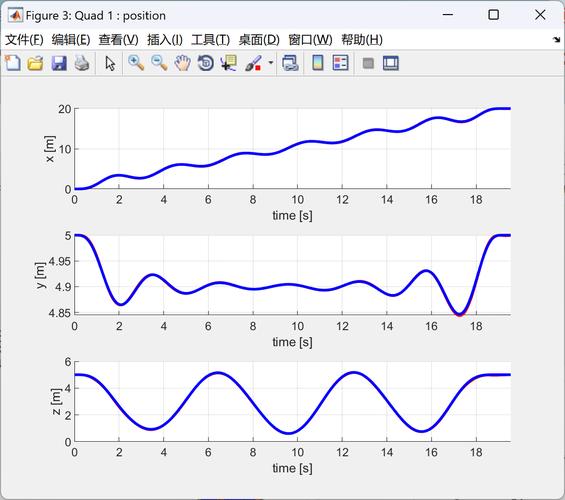
Task: Print the figure via printer icon
Action: point(82,63)
